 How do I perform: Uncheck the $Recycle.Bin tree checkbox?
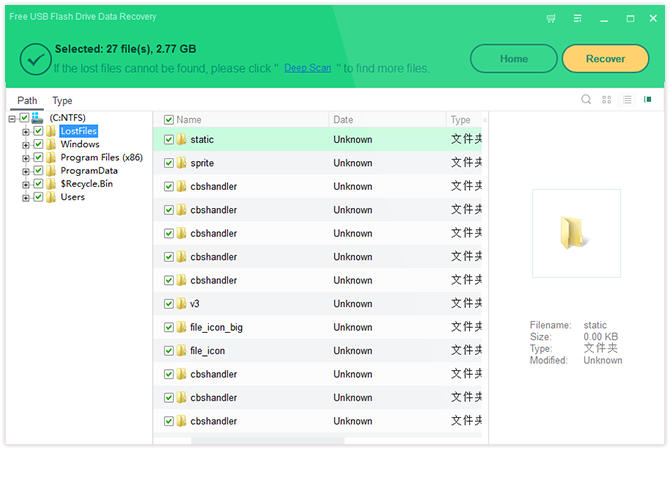(x=38, y=184)
